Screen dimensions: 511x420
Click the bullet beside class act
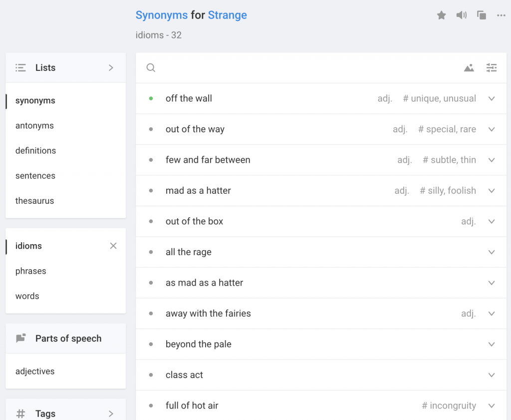pos(151,375)
